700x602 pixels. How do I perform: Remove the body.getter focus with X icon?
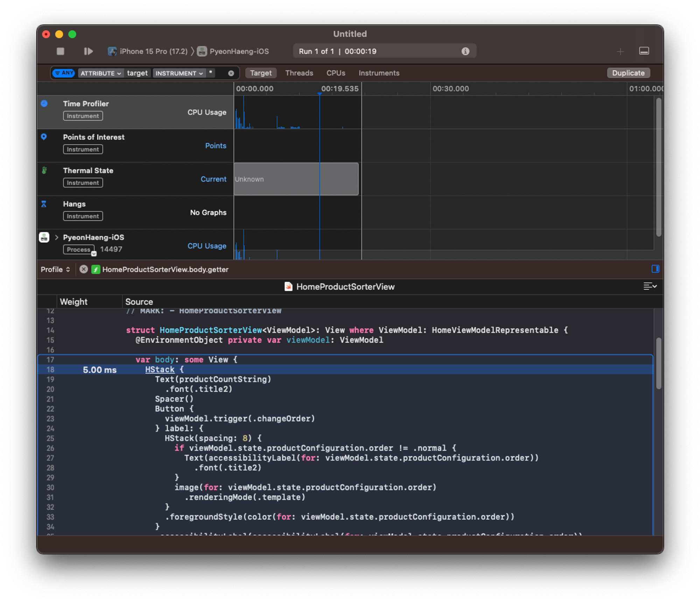(x=84, y=269)
